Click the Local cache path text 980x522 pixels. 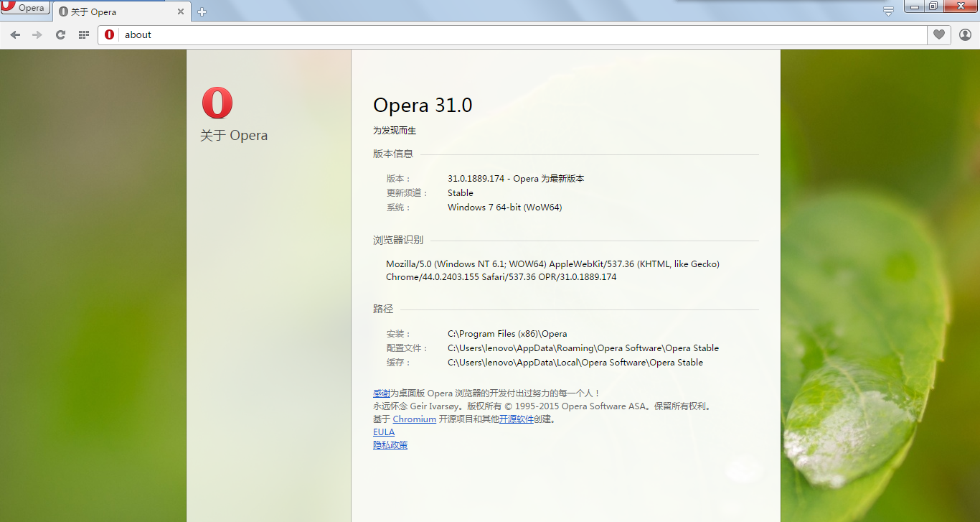(x=575, y=363)
